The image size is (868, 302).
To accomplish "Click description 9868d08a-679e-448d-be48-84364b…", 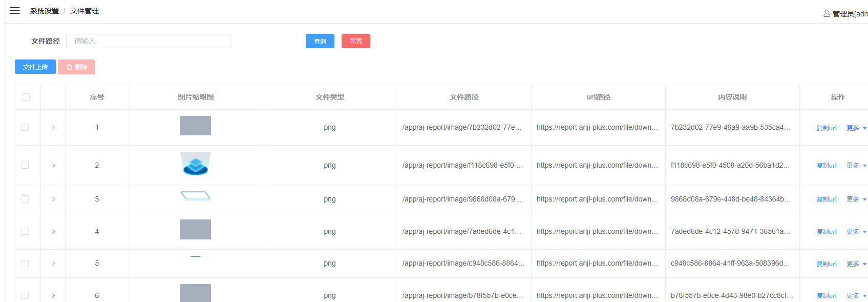I will 731,199.
